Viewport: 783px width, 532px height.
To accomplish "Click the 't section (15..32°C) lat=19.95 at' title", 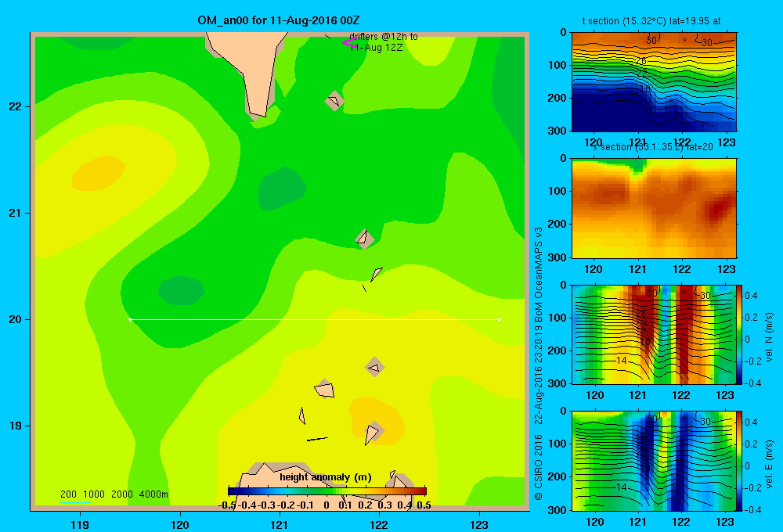I will coord(651,21).
